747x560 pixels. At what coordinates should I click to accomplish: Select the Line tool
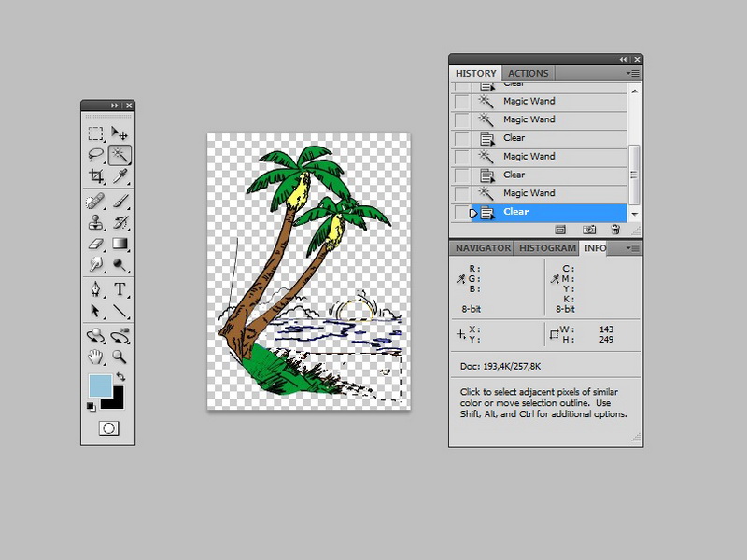[x=120, y=311]
